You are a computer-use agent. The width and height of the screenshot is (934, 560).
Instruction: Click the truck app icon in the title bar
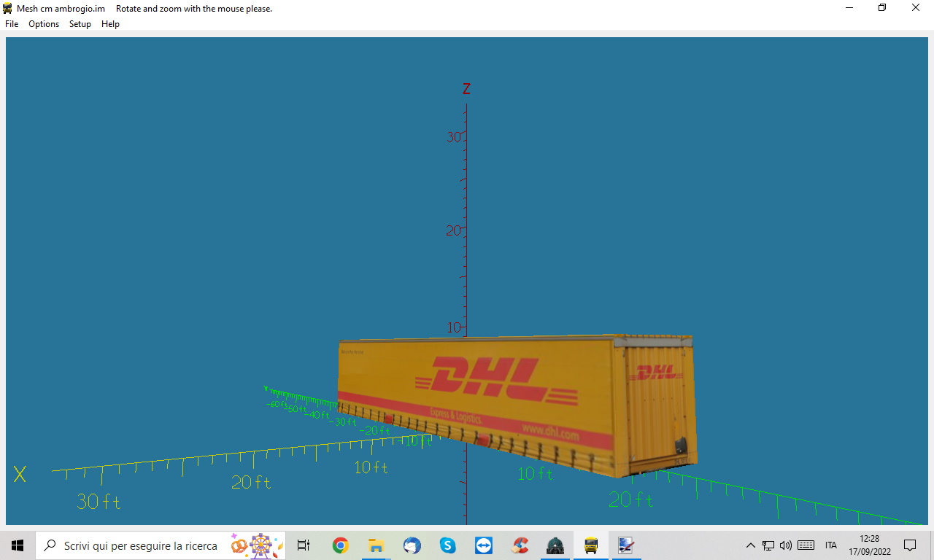(x=8, y=8)
